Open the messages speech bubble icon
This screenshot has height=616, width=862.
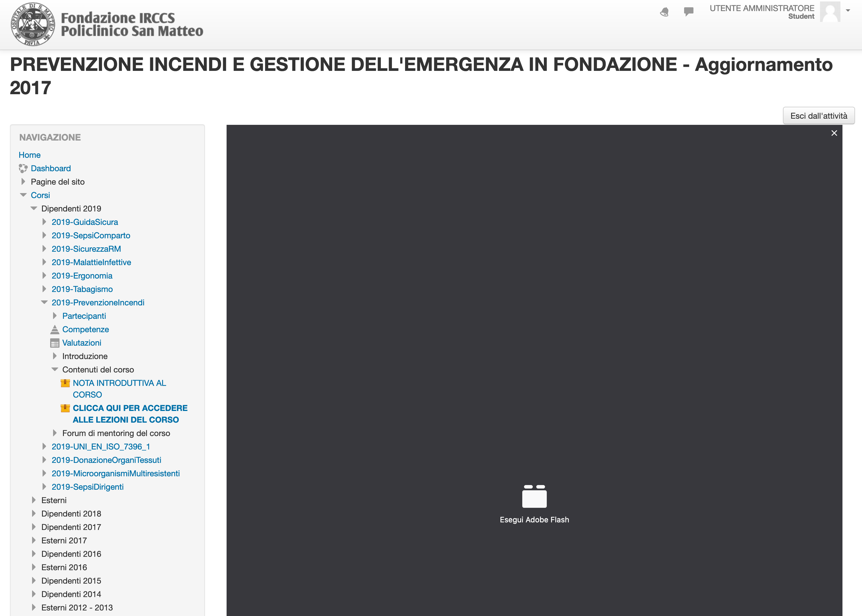689,11
